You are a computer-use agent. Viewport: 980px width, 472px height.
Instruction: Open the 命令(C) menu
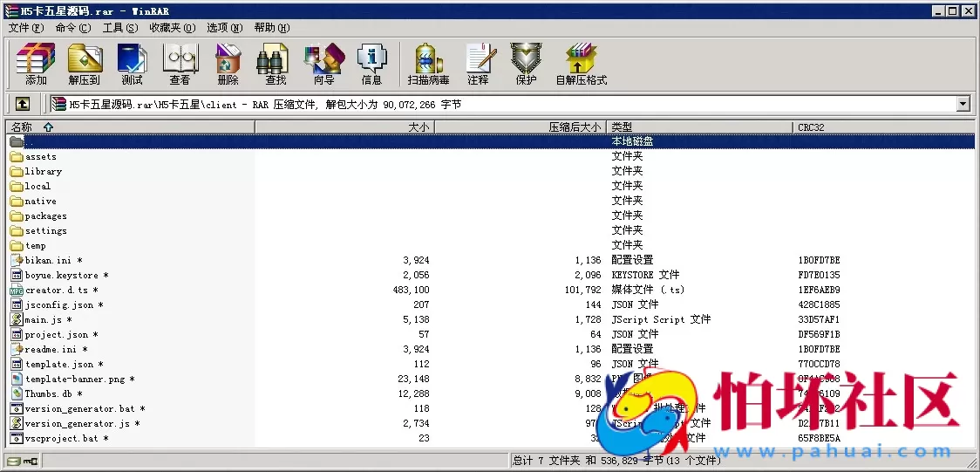73,28
